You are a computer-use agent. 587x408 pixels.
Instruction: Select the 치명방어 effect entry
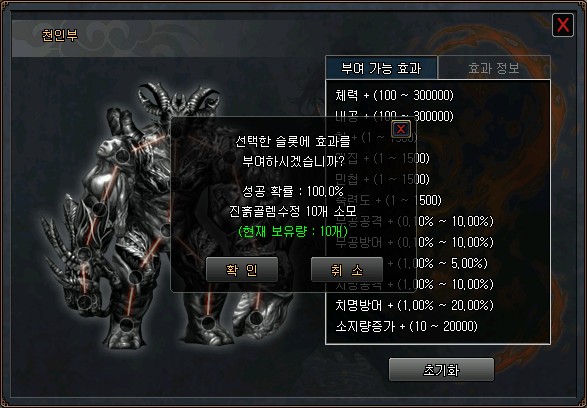pyautogui.click(x=414, y=305)
